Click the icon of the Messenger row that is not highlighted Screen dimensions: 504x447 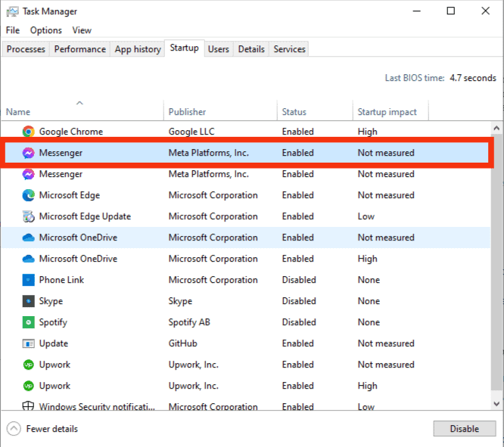[x=28, y=174]
